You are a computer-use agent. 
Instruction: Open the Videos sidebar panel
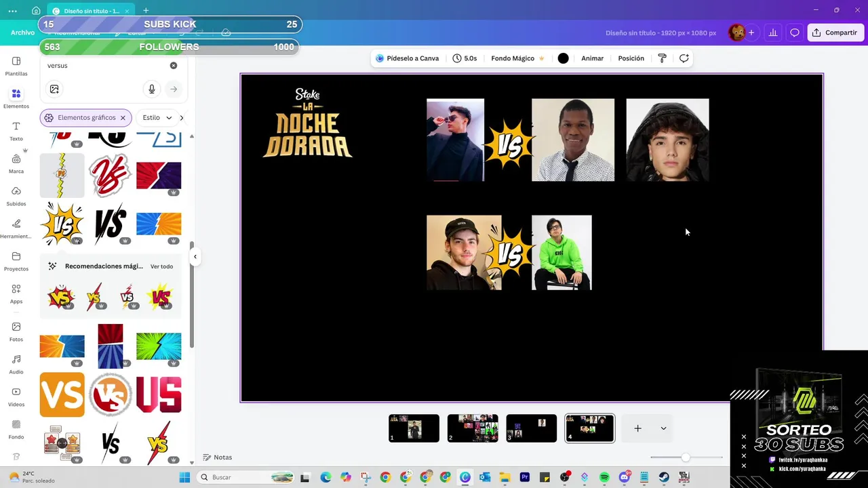(16, 396)
